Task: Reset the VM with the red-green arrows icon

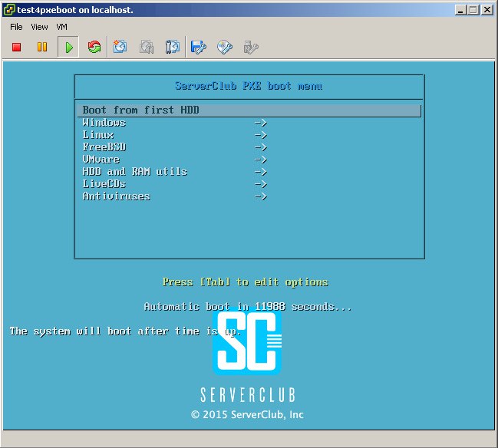Action: click(94, 47)
